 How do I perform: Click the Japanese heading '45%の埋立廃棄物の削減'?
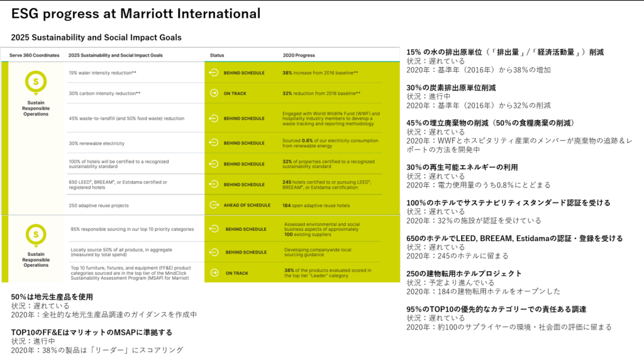click(491, 123)
